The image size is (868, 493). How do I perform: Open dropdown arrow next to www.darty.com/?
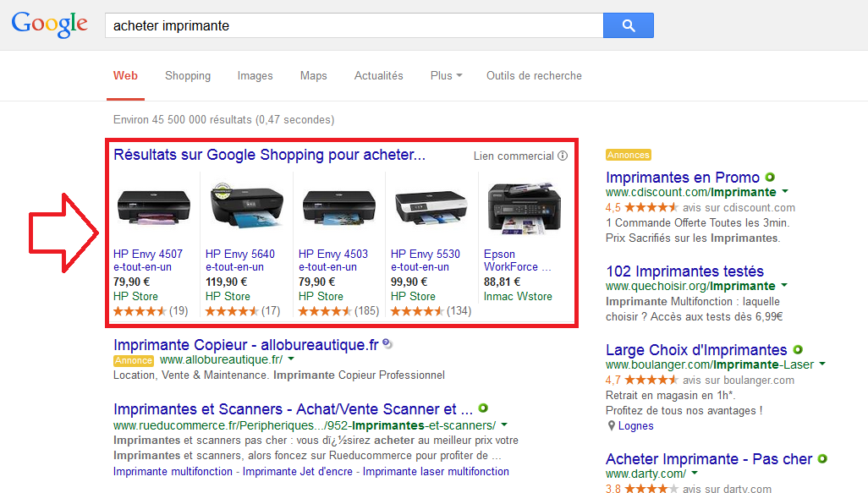pos(695,473)
